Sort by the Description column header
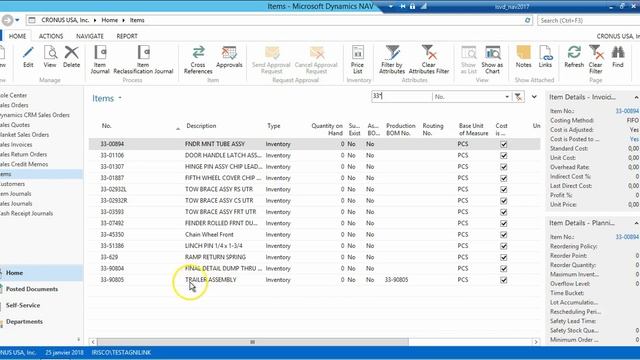640x360 pixels. point(201,126)
